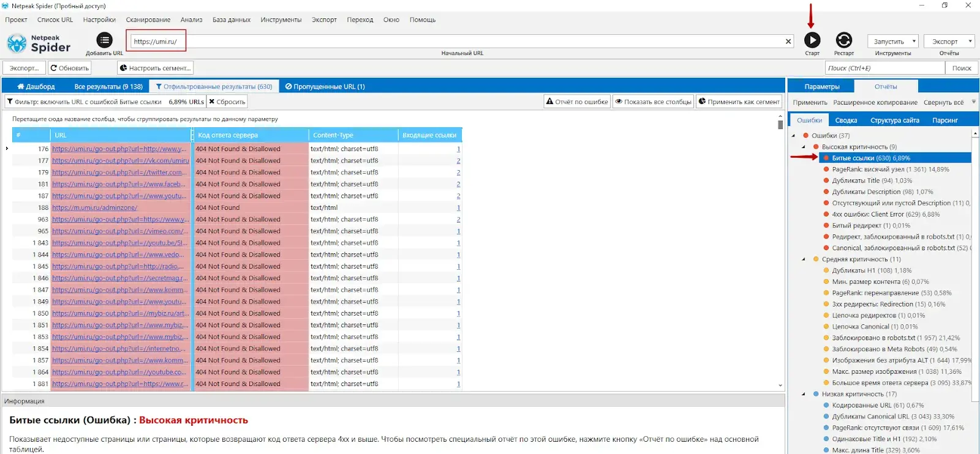Click Apply (Применить) in reports panel
Screen dimensions: 980x454
tap(810, 103)
